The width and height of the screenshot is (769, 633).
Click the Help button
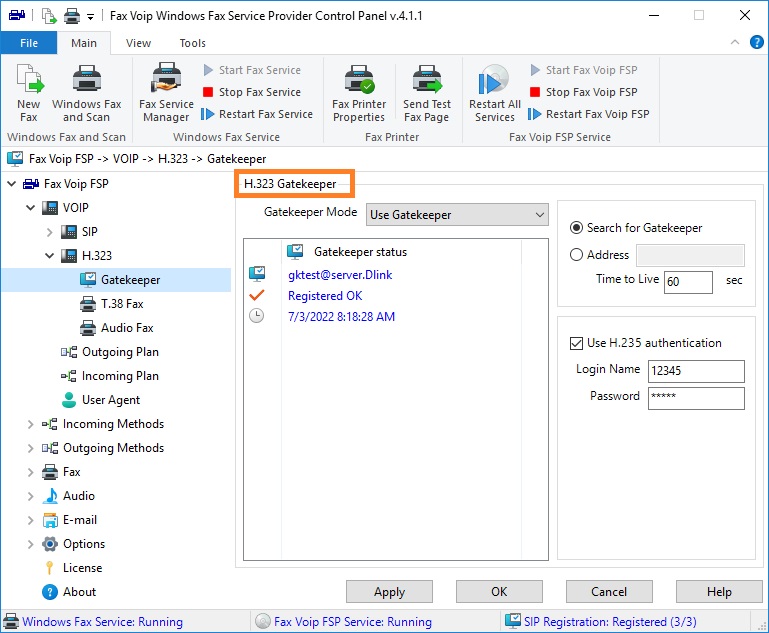click(719, 592)
